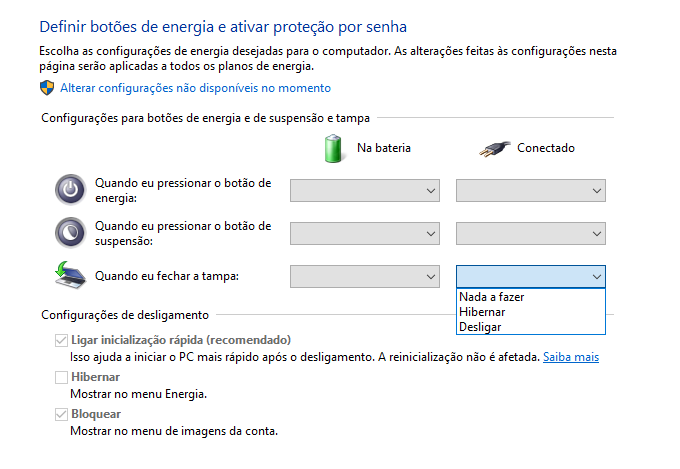Collapse the open lid dropdown for Conectado

531,276
